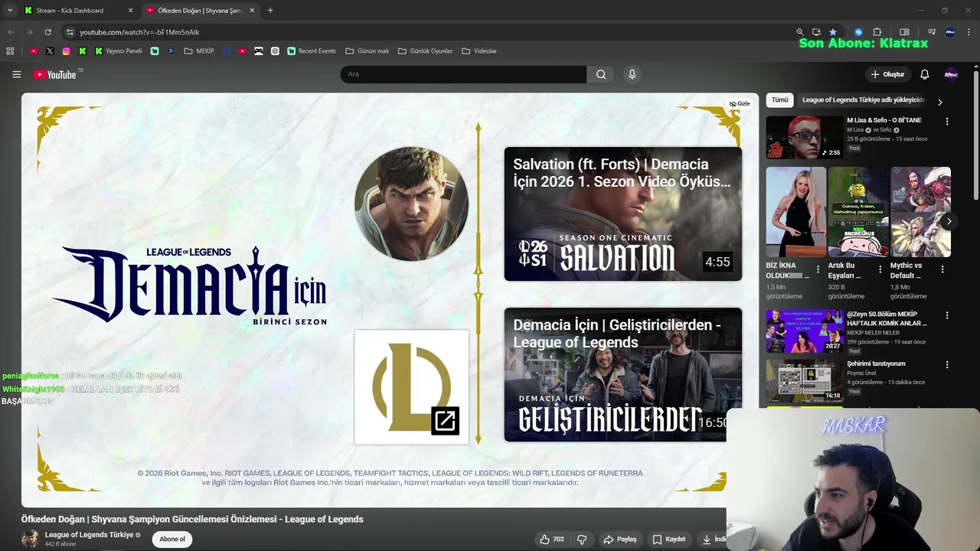This screenshot has height=551, width=980.
Task: Open the Chrome profile avatar
Action: click(x=950, y=32)
